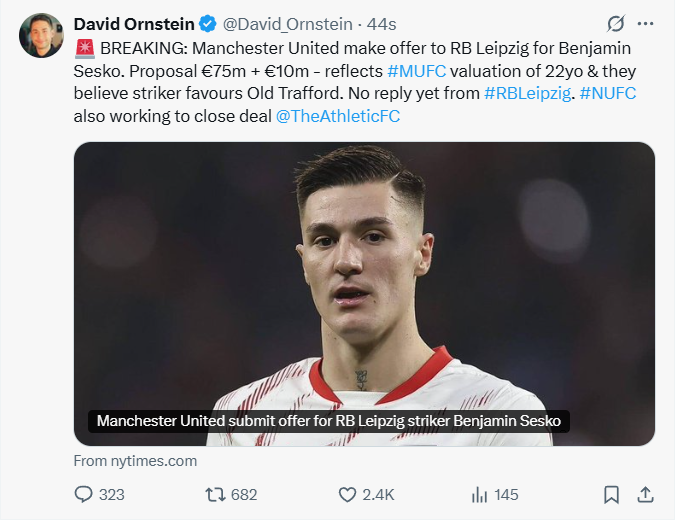
Task: Click the @TheAthleticFC mention
Action: [336, 116]
